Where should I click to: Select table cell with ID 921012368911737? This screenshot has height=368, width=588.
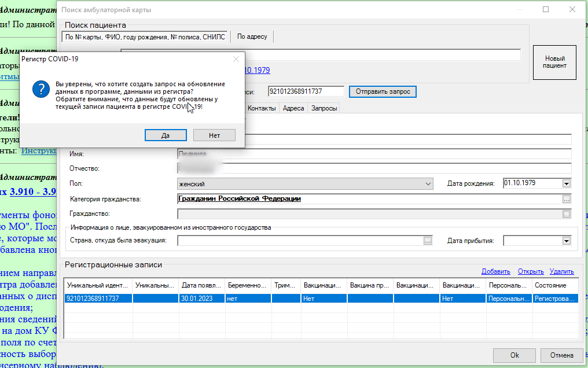pyautogui.click(x=98, y=299)
